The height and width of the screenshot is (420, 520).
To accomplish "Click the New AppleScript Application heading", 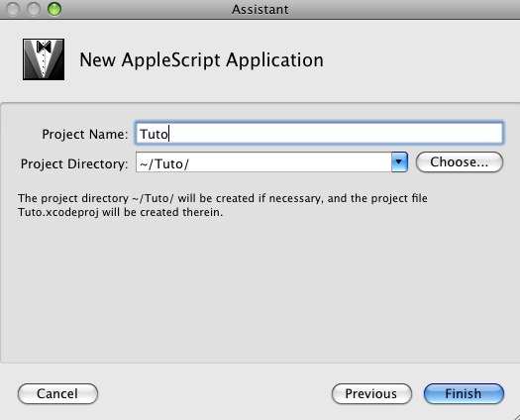I will 201,60.
